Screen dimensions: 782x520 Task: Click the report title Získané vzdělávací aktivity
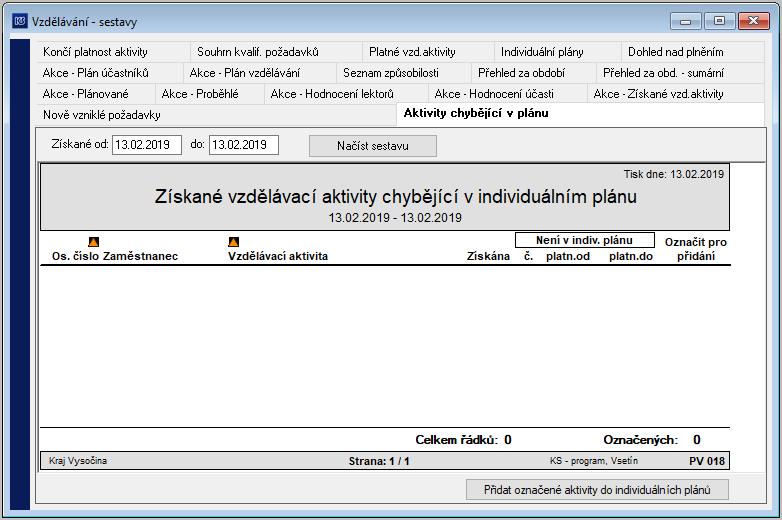tap(395, 196)
